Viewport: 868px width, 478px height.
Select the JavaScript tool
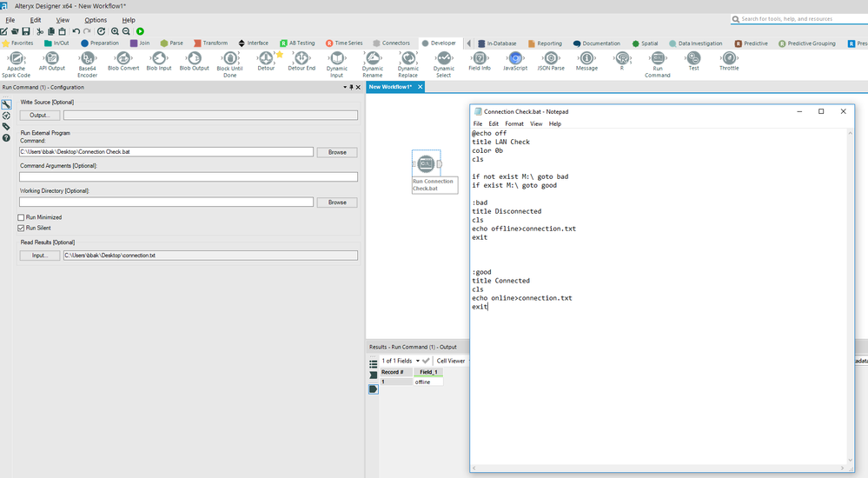click(x=515, y=62)
